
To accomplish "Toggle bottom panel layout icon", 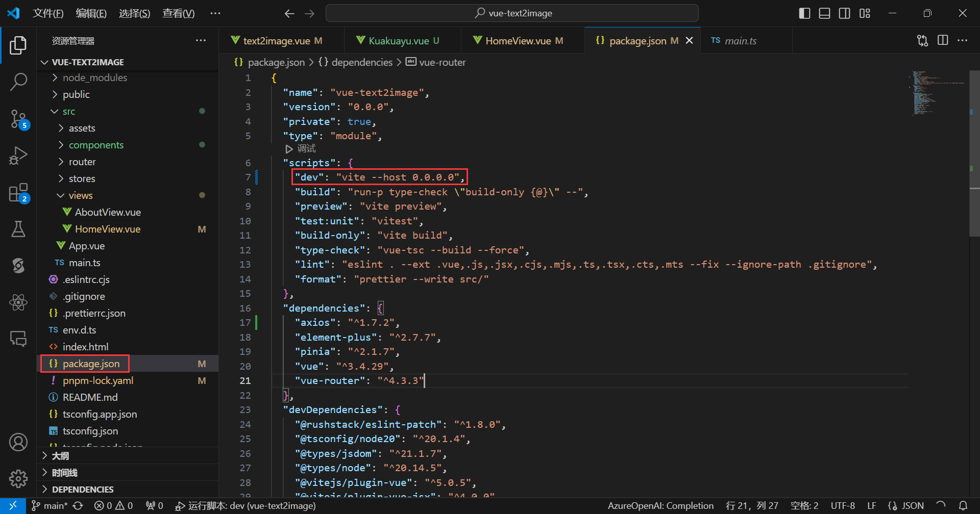I will 824,13.
